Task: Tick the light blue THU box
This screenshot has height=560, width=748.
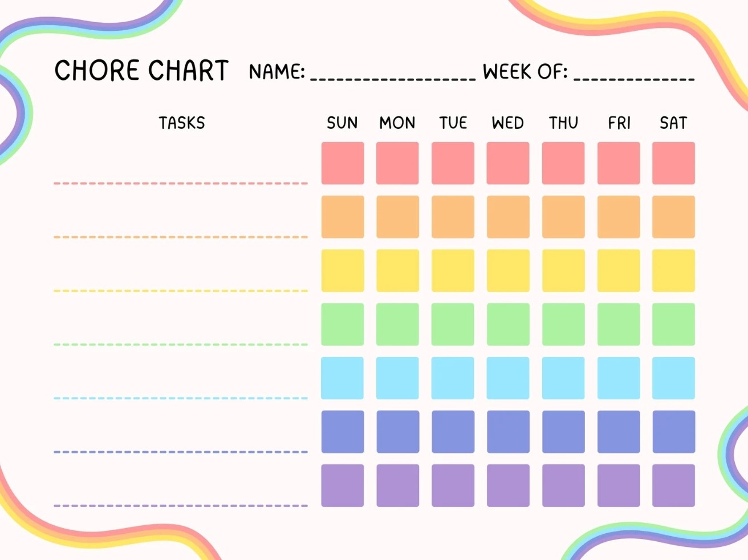Action: click(563, 378)
